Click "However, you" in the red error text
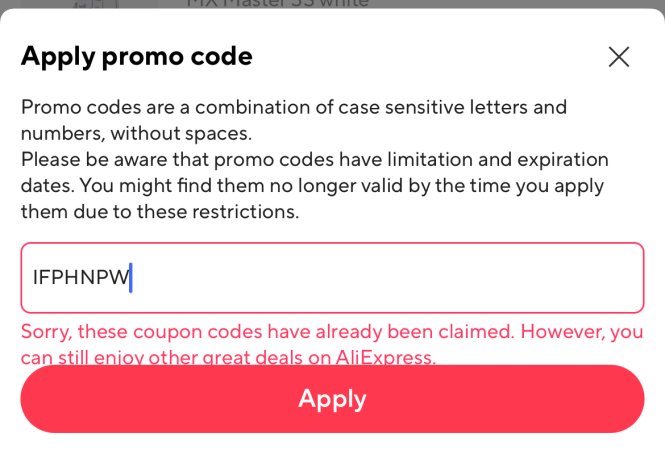The image size is (665, 450). [582, 332]
